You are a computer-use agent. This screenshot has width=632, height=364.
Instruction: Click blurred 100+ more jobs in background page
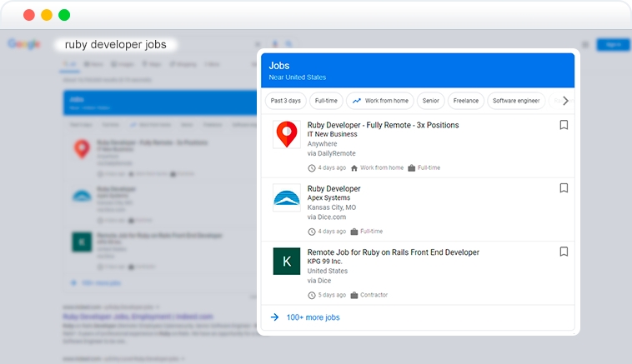(x=101, y=283)
